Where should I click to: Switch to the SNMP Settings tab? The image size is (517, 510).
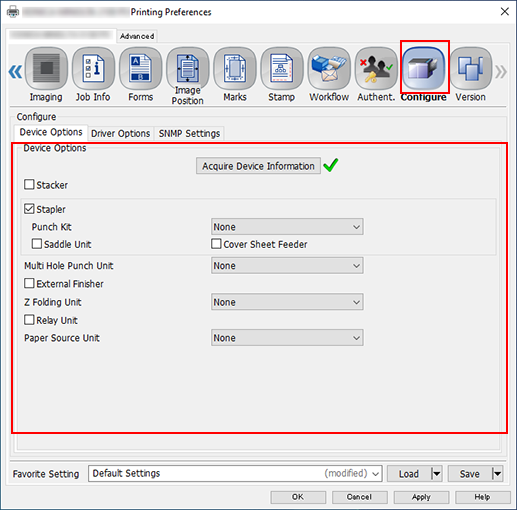click(189, 133)
